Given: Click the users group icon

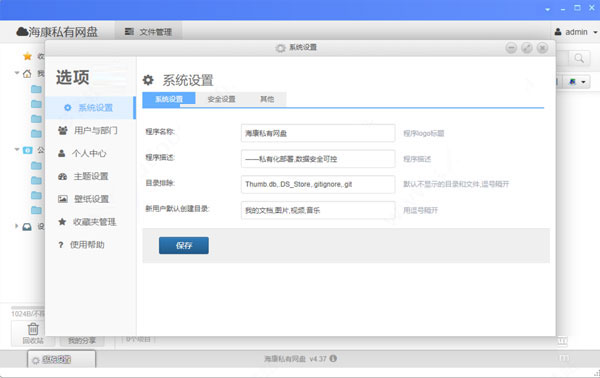Looking at the screenshot, I should point(62,130).
